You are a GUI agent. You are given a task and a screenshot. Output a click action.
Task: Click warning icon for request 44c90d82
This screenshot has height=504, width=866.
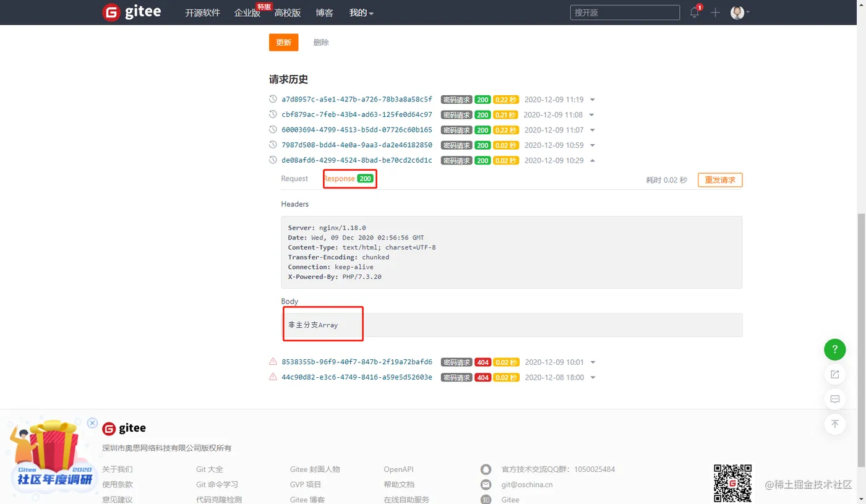pyautogui.click(x=273, y=377)
